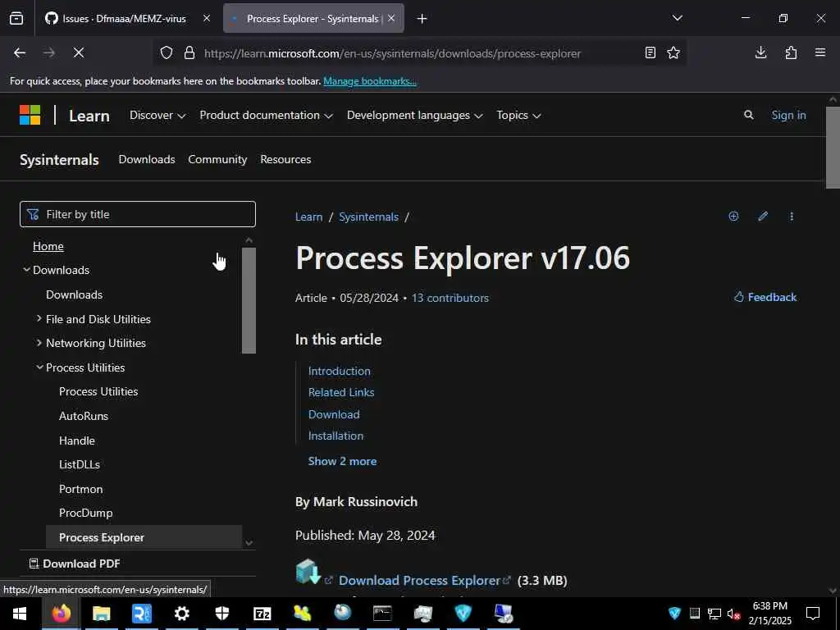Click the tracking protection shield icon
The image size is (840, 630).
click(167, 53)
